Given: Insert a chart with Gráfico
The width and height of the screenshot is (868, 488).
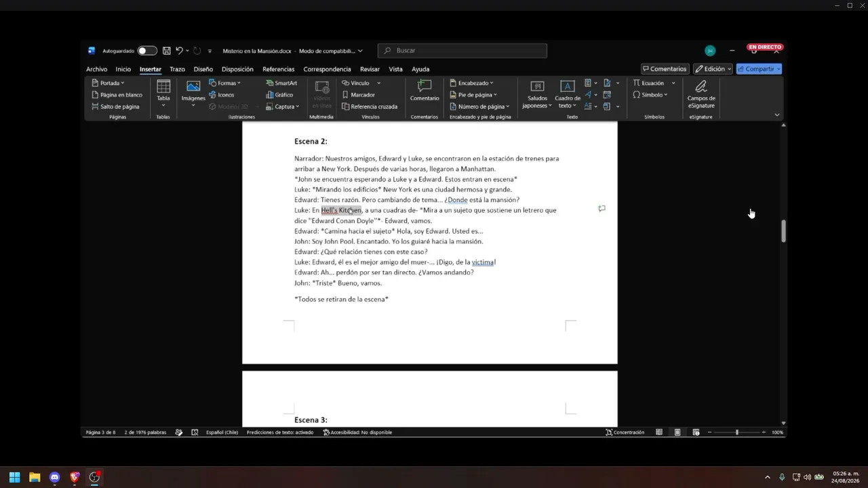Looking at the screenshot, I should [x=279, y=95].
